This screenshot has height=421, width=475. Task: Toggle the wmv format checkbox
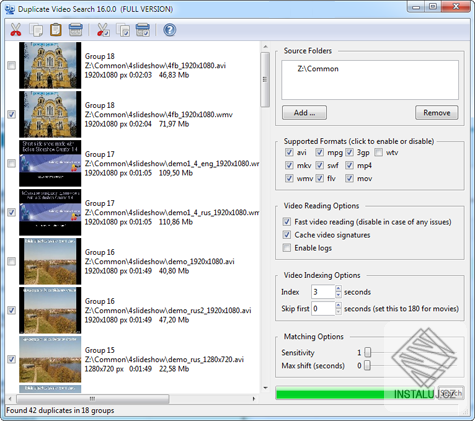pos(289,178)
